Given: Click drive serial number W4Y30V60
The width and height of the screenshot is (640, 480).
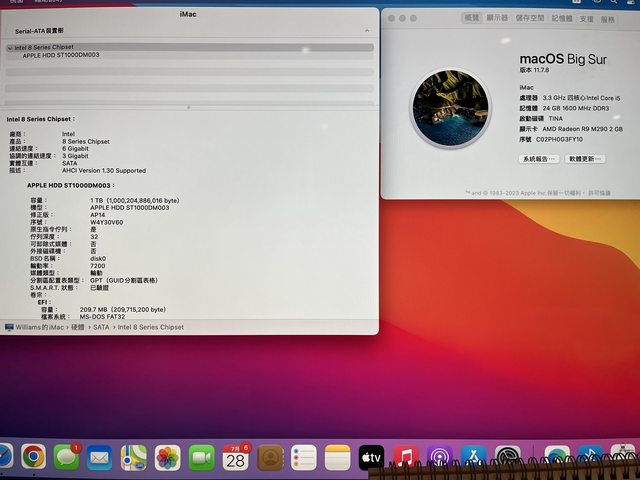Looking at the screenshot, I should pos(107,222).
